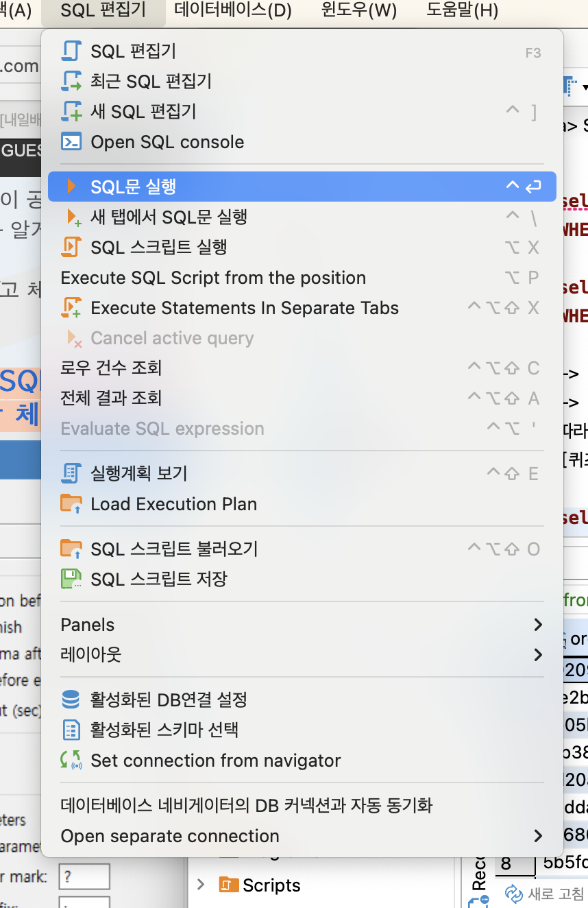588x908 pixels.
Task: Select Set connection from navigator
Action: pyautogui.click(x=302, y=761)
